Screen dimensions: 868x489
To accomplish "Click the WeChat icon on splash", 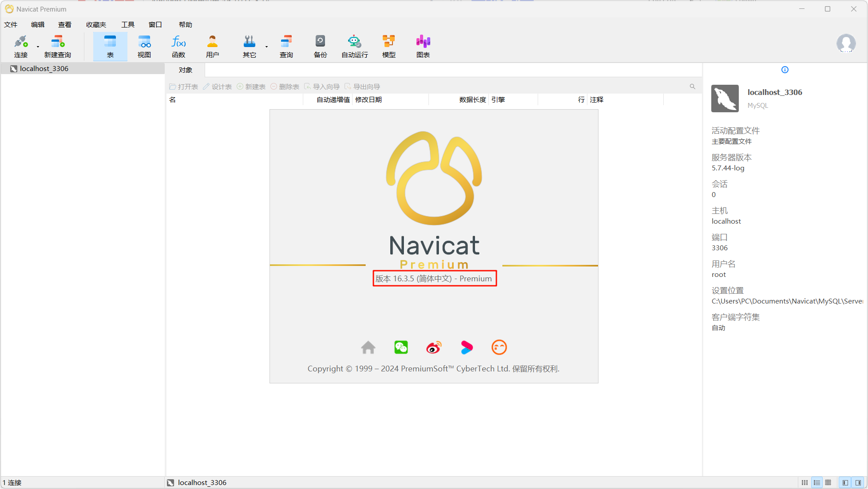I will point(401,347).
